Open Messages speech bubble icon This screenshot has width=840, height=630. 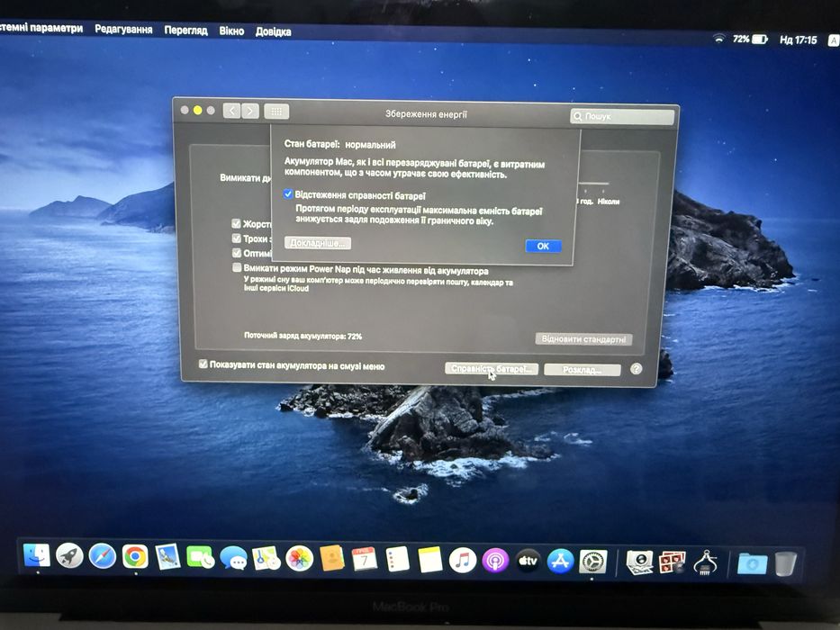pos(233,558)
